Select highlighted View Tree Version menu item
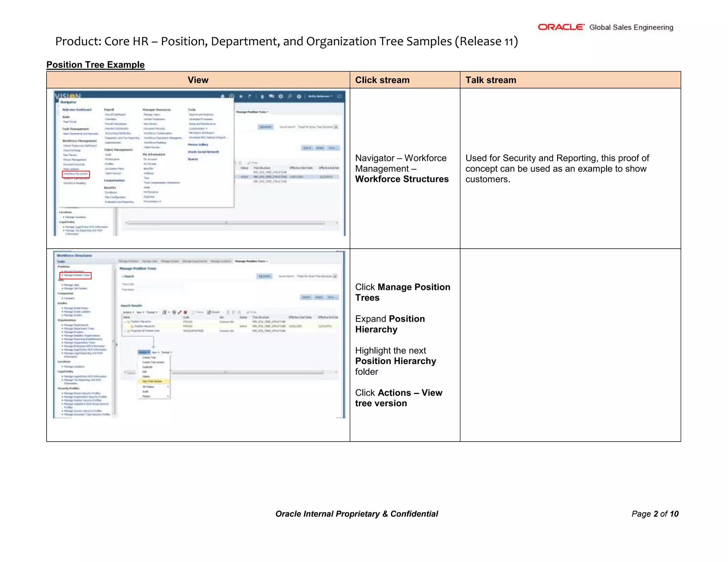 [x=152, y=381]
